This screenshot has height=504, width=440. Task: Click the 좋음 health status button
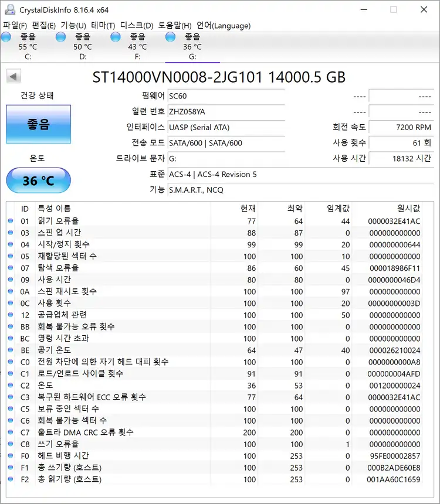[38, 124]
